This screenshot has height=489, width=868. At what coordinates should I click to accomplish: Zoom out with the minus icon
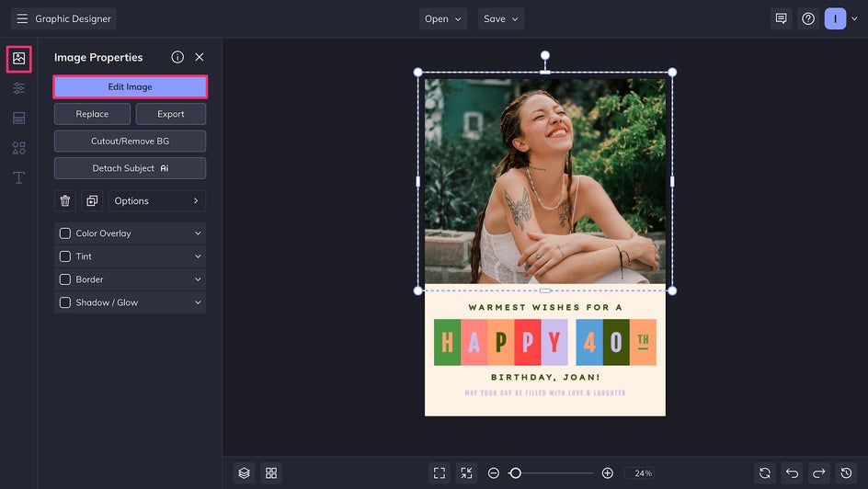494,473
